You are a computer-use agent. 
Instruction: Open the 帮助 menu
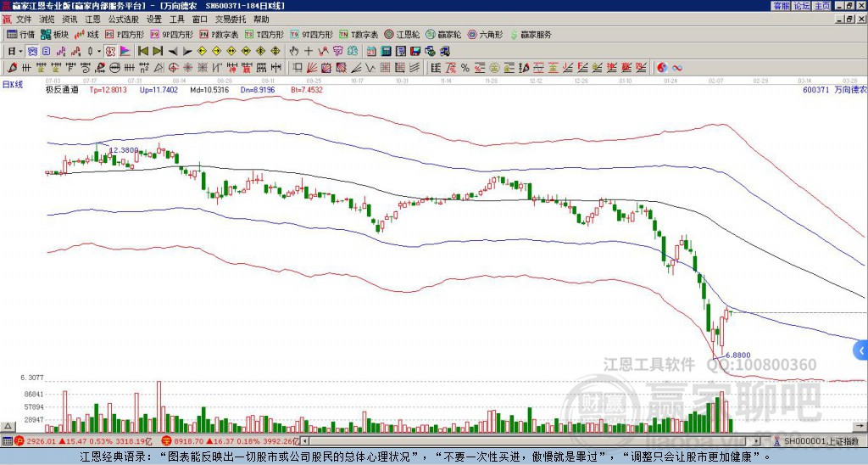point(261,20)
